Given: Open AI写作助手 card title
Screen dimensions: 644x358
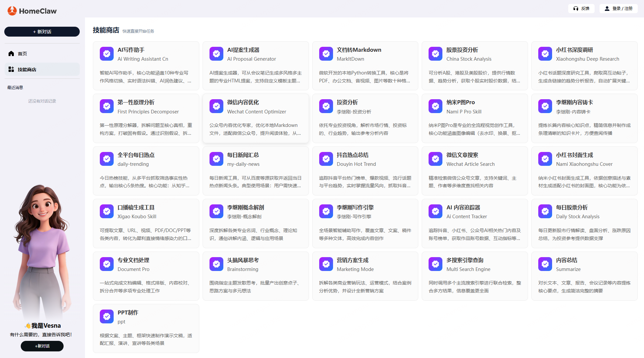Looking at the screenshot, I should pos(131,50).
